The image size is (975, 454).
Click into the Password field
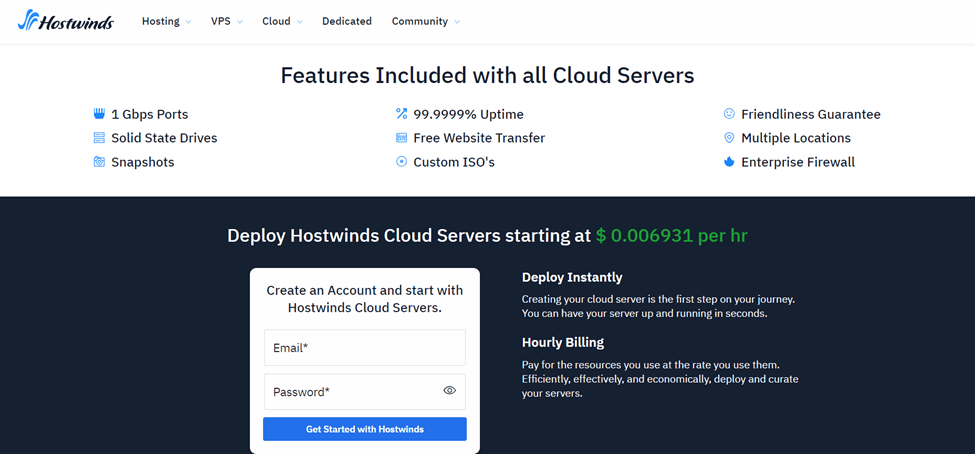tap(350, 392)
